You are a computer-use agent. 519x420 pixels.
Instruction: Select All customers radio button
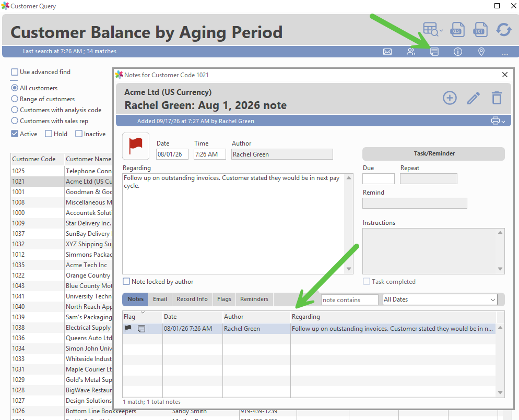tap(15, 88)
